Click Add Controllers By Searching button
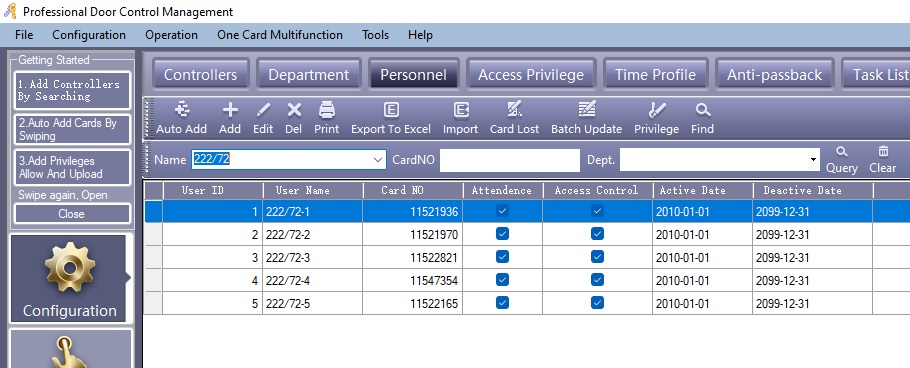Image resolution: width=910 pixels, height=368 pixels. [x=73, y=91]
